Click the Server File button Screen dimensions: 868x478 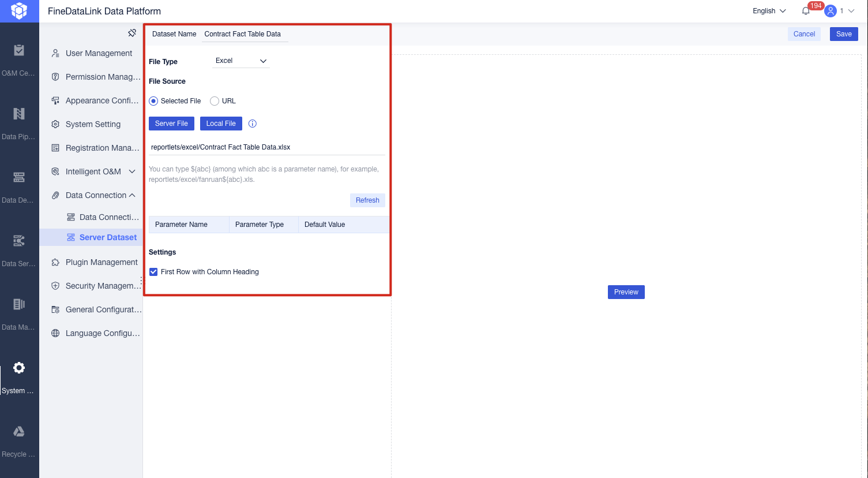[171, 124]
